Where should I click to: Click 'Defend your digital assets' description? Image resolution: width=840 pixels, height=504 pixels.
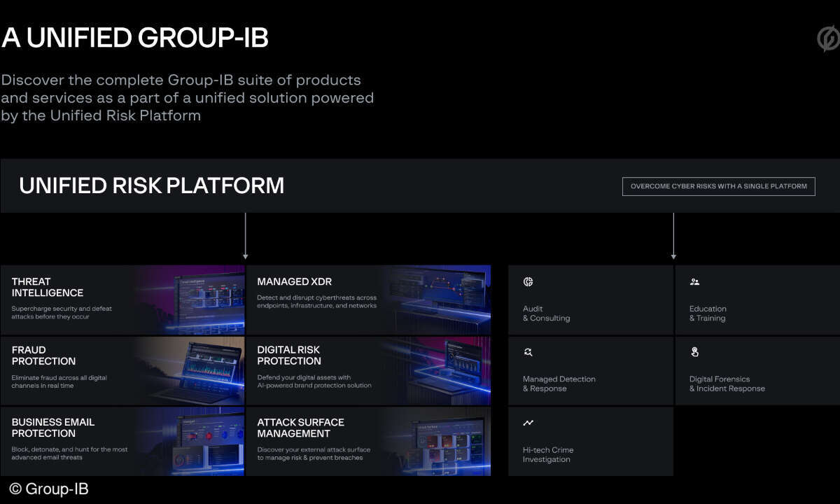click(314, 381)
